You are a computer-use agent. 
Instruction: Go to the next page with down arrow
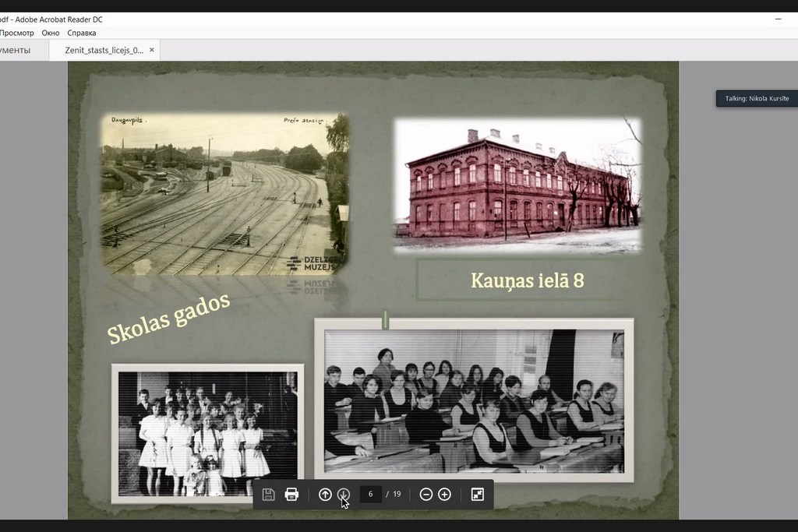344,495
